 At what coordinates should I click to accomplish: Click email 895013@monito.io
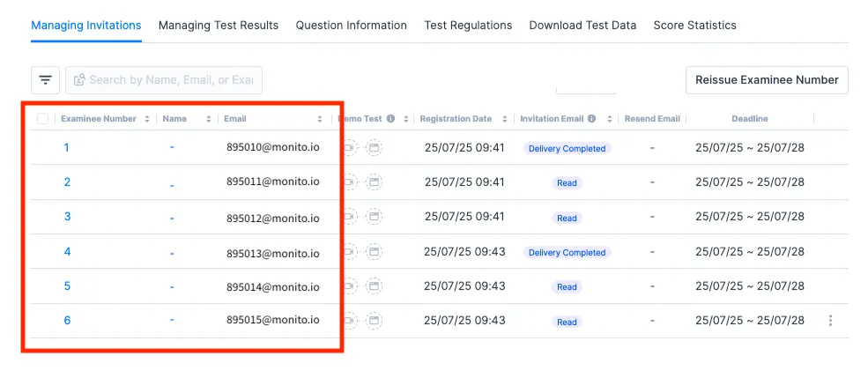(x=273, y=253)
